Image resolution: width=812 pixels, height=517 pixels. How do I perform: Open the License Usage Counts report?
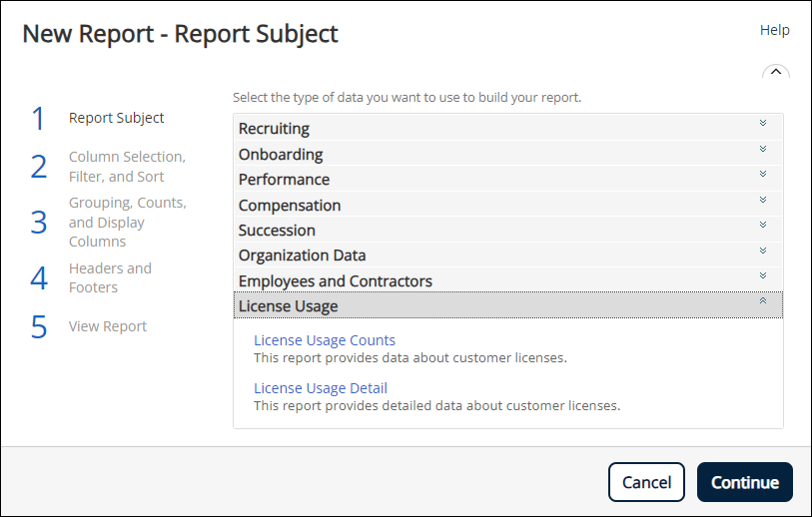pyautogui.click(x=325, y=340)
